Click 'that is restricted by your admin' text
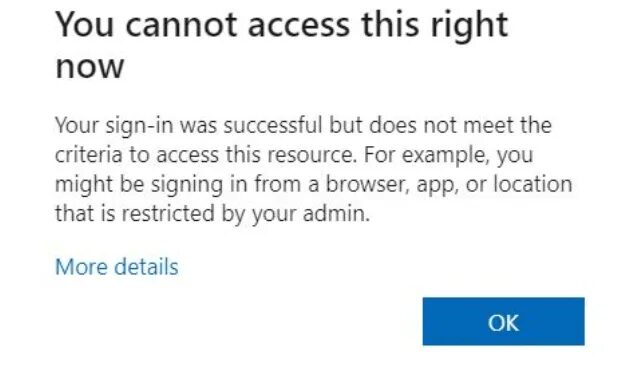Screen dimensions: 627x369 212,213
